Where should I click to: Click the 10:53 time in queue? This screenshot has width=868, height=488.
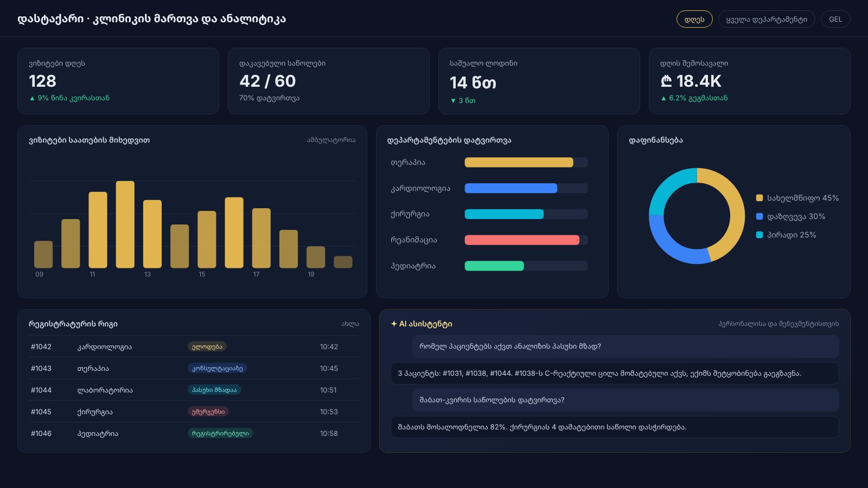[329, 412]
